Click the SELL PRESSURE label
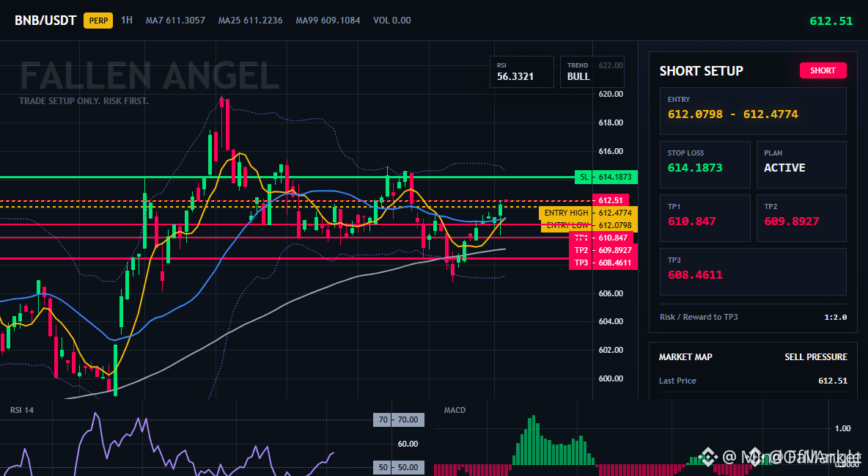The height and width of the screenshot is (476, 868). pyautogui.click(x=816, y=357)
